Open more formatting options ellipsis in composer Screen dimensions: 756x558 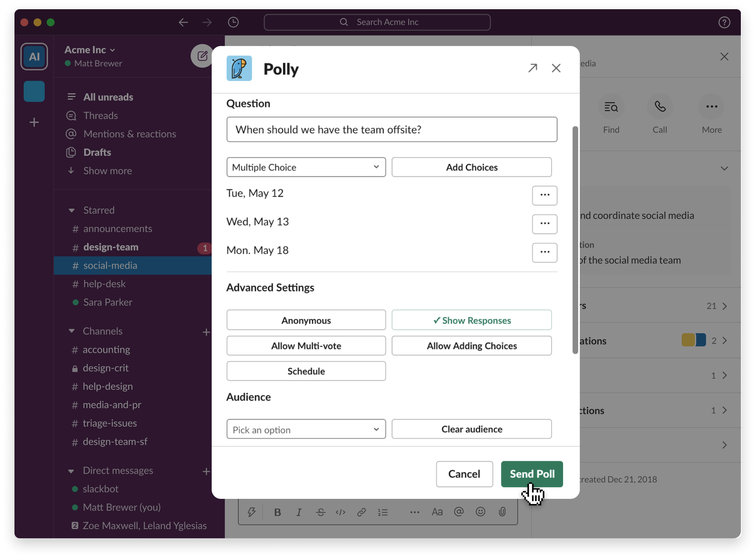click(x=414, y=512)
